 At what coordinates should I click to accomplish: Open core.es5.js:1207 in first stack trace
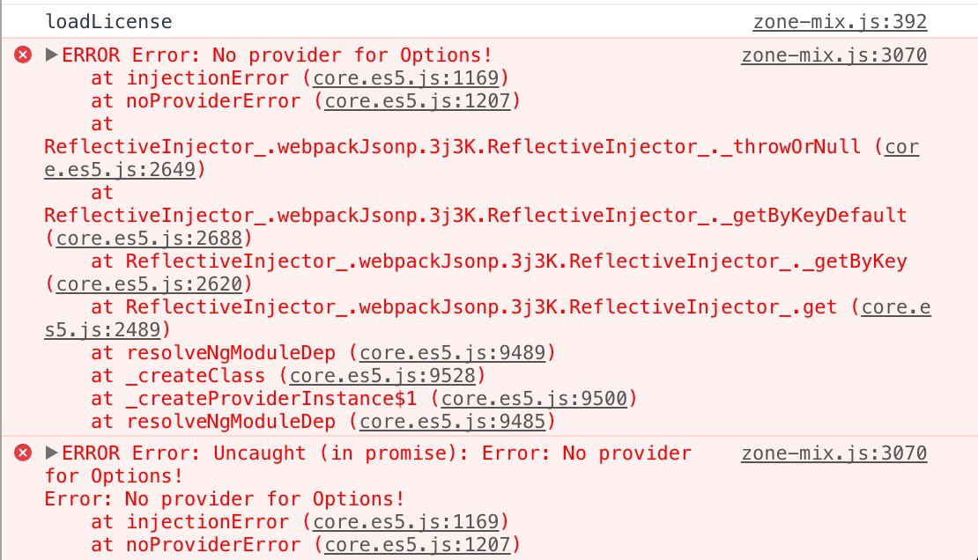(x=418, y=101)
